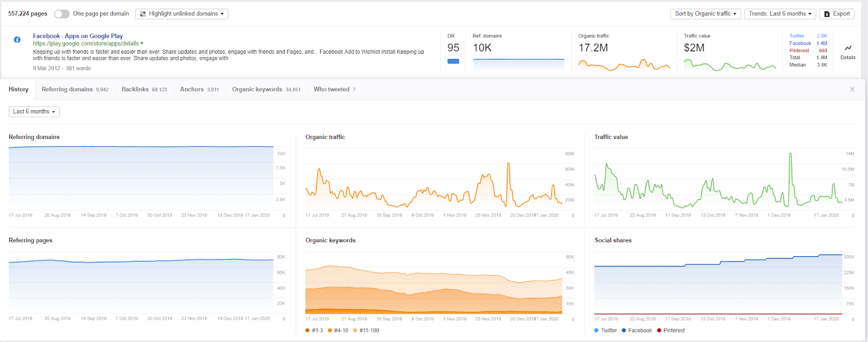Close the details panel with X

tap(852, 90)
